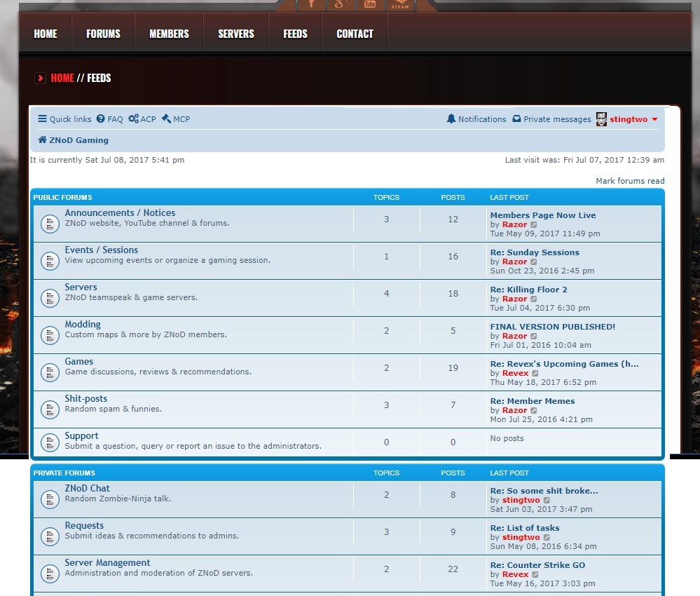Open the Modding forum
Screen dimensions: 700x596
pyautogui.click(x=83, y=325)
